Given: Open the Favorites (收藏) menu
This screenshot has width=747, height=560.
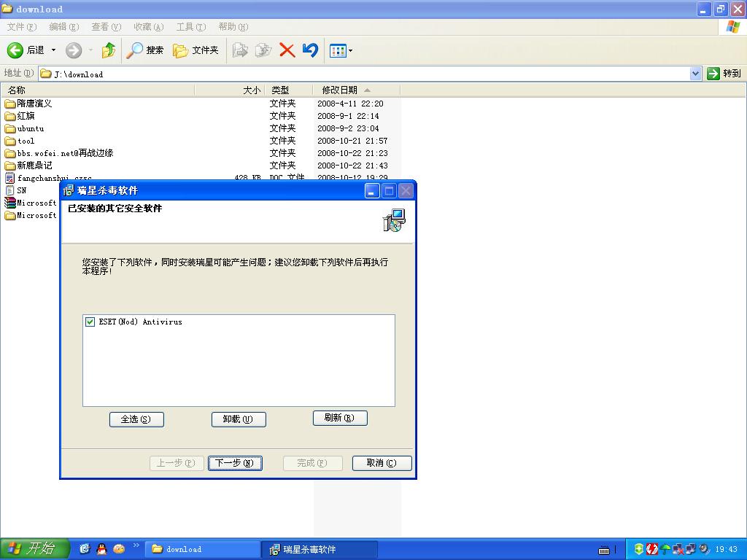Looking at the screenshot, I should point(149,27).
